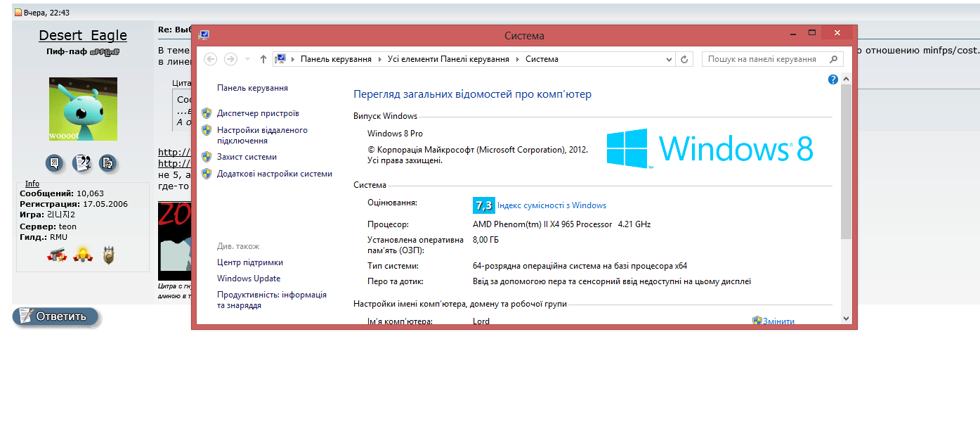
Task: Click the Сообщений: 10,063 line
Action: click(x=62, y=193)
